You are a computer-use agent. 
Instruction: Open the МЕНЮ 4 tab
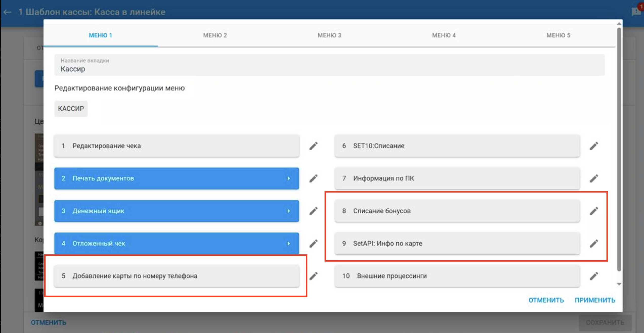tap(444, 35)
